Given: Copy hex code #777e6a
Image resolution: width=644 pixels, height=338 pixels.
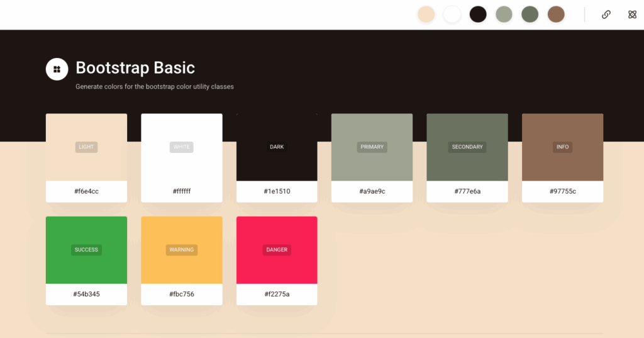Looking at the screenshot, I should click(x=467, y=191).
